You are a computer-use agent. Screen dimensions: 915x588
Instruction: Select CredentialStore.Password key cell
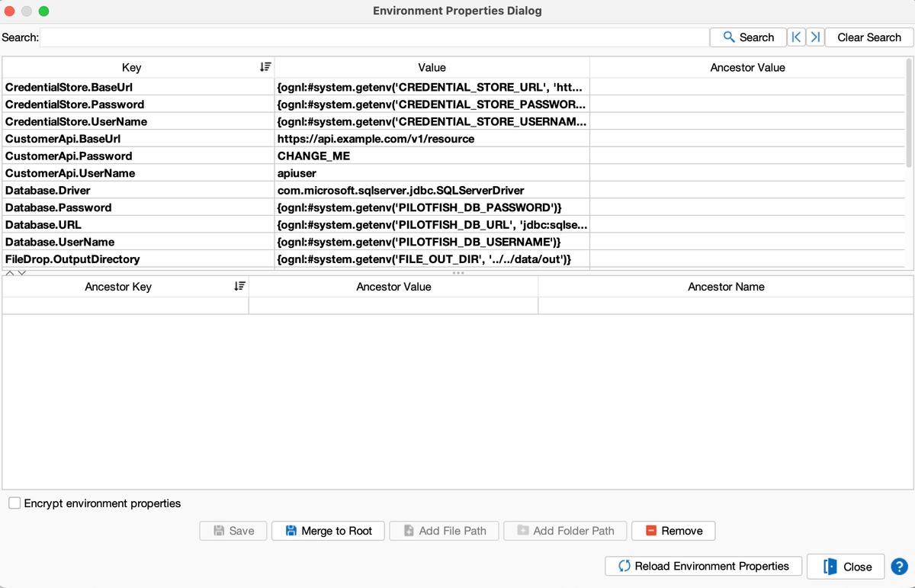[138, 104]
